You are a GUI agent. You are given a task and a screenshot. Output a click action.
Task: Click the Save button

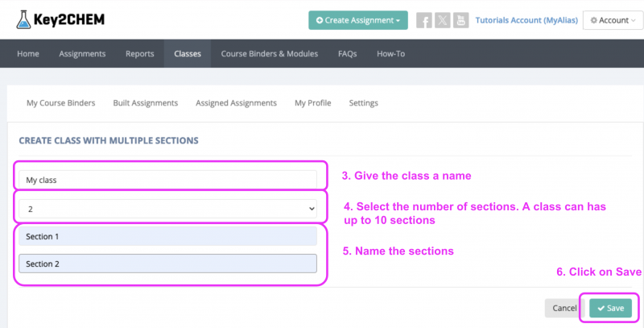tap(610, 308)
